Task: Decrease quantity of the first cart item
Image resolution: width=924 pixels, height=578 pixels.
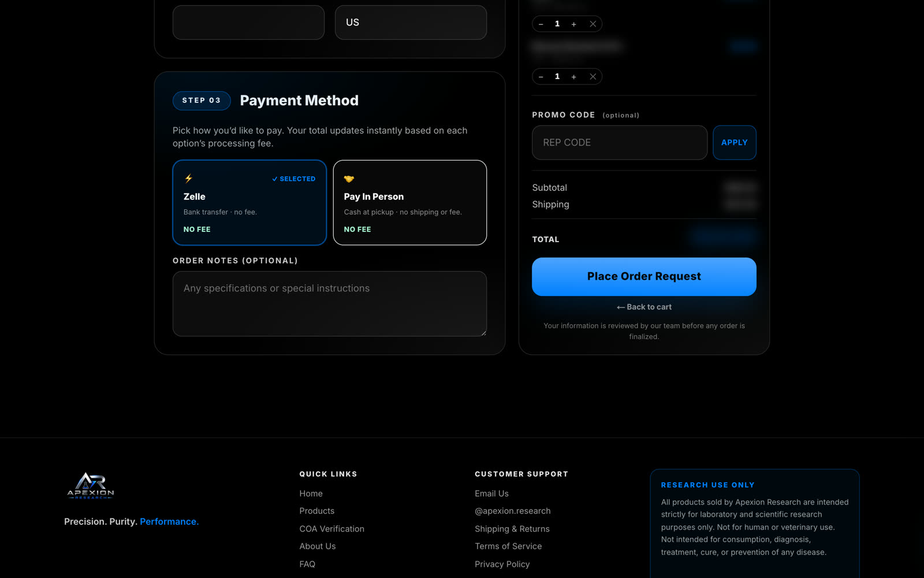Action: point(541,24)
